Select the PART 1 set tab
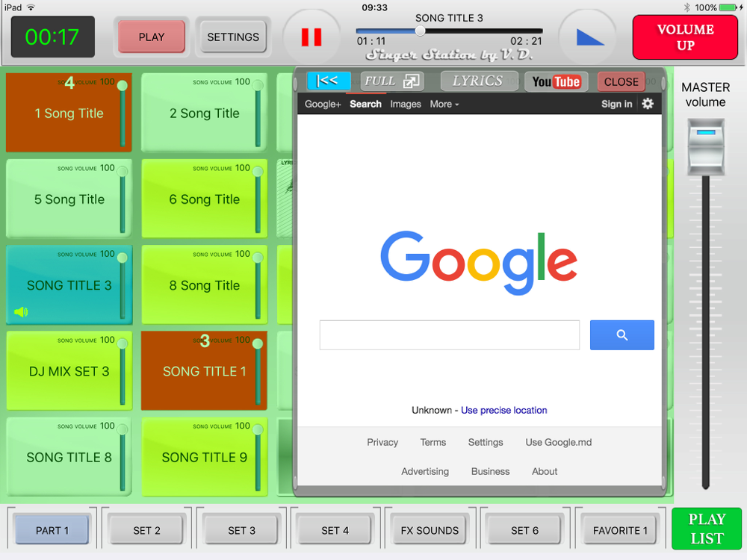 [x=52, y=530]
